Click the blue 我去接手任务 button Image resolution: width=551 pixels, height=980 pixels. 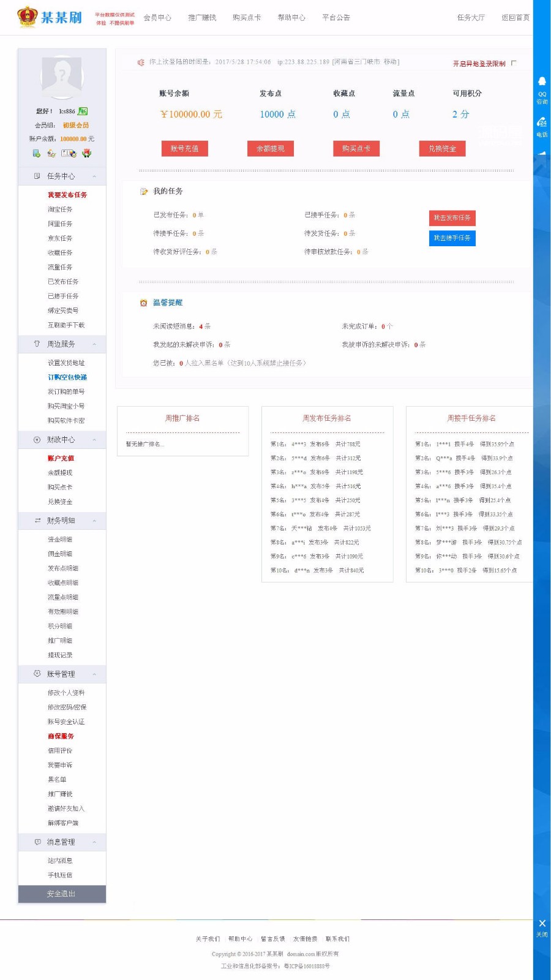tap(452, 238)
